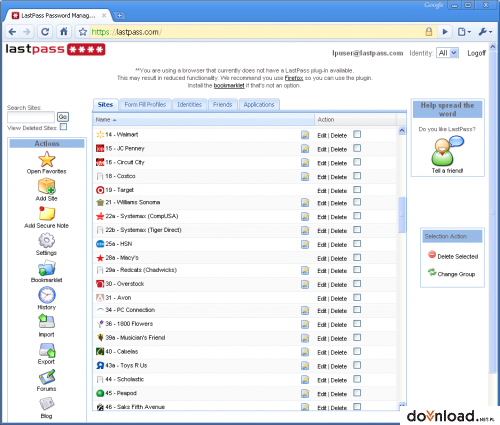The image size is (500, 425).
Task: Bookmark page with the star icon
Action: 83,32
